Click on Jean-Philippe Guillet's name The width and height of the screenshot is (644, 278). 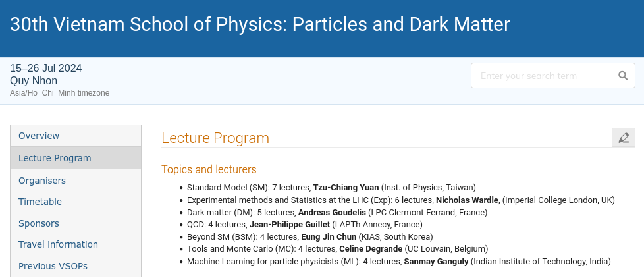[290, 225]
